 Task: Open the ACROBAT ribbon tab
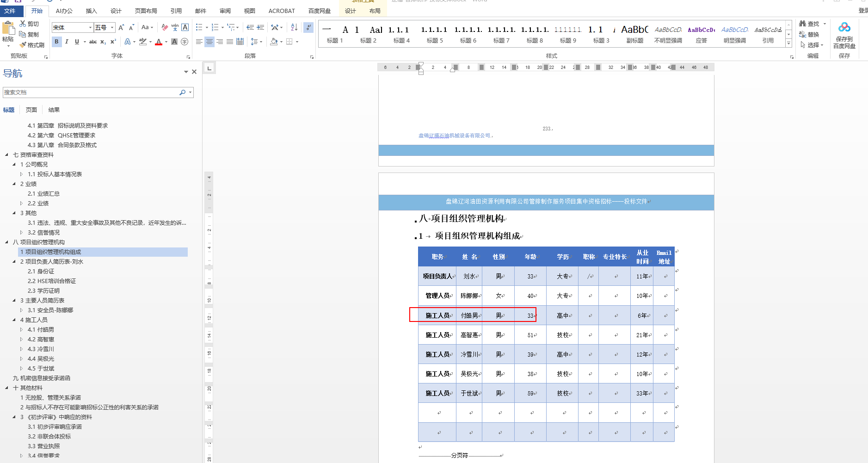pos(282,11)
